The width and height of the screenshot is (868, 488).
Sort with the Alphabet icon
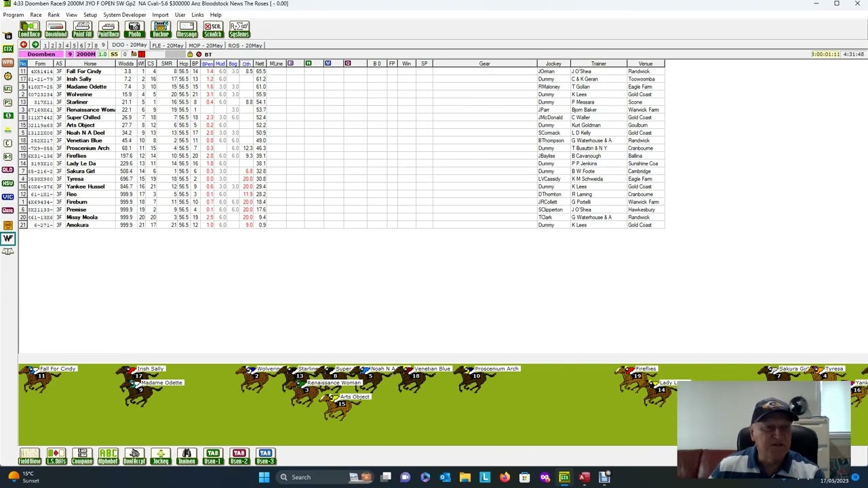coord(108,456)
